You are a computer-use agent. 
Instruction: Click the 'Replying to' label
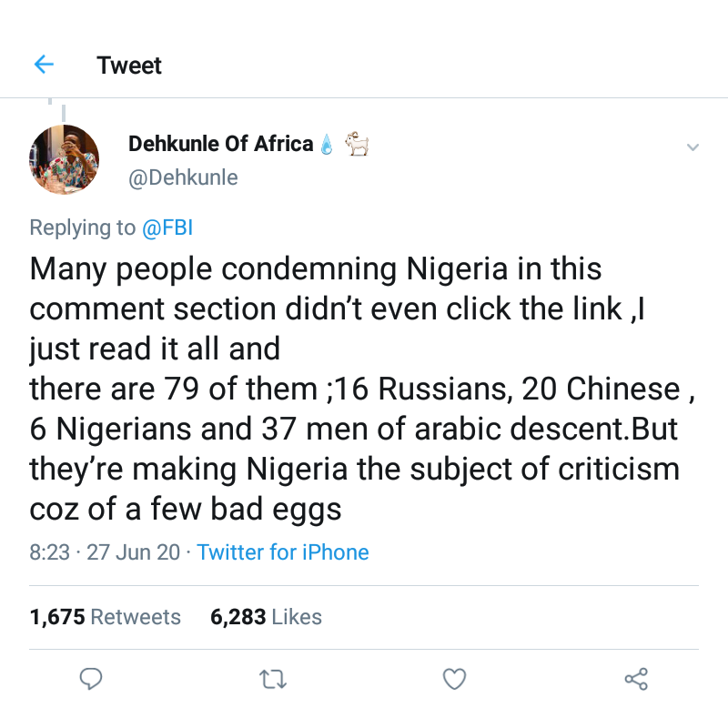click(x=82, y=228)
